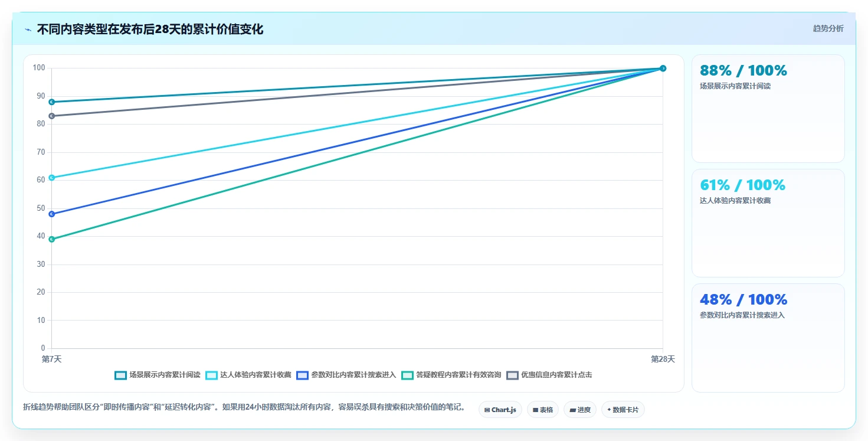
Task: Toggle 优惠信息内容累计点击 legend series
Action: pyautogui.click(x=549, y=375)
